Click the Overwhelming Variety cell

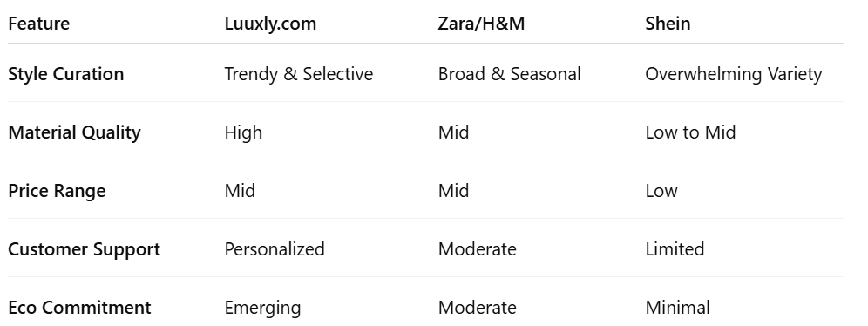click(x=734, y=74)
